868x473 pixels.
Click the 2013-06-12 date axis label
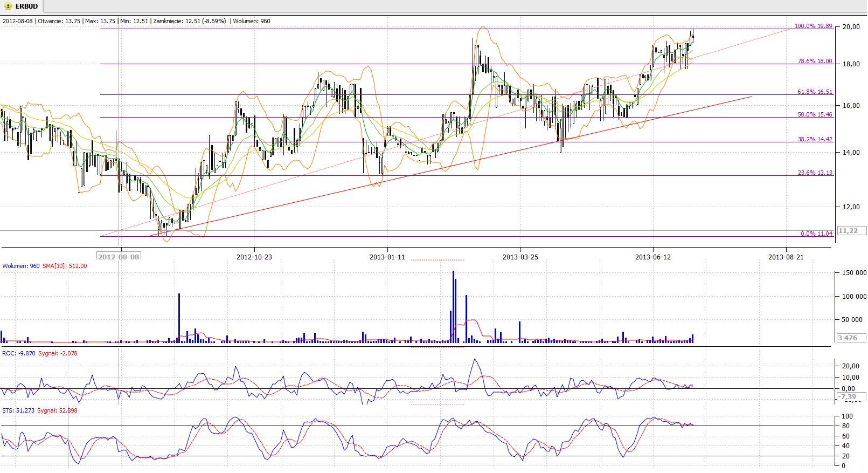point(653,257)
